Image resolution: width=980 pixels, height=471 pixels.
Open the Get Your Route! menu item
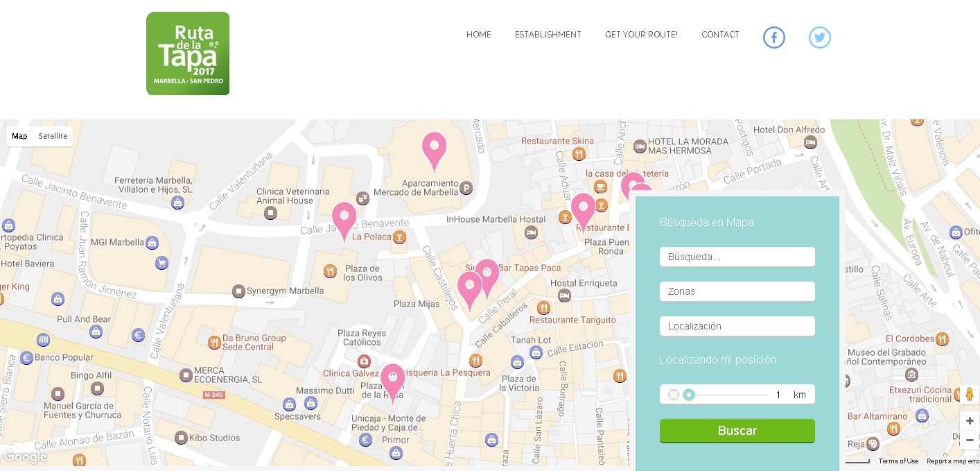click(640, 35)
